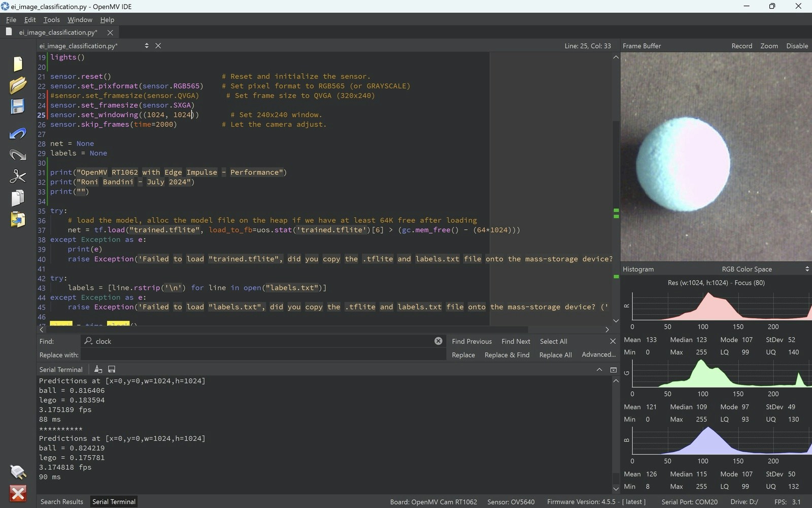Click in the Replace with input field
This screenshot has height=508, width=812.
coord(263,355)
